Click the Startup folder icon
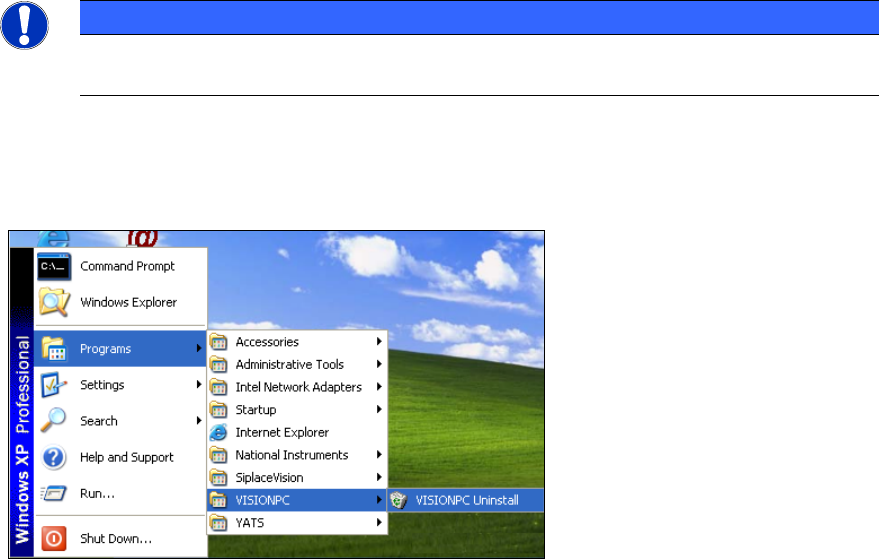879x559 pixels. click(x=219, y=409)
